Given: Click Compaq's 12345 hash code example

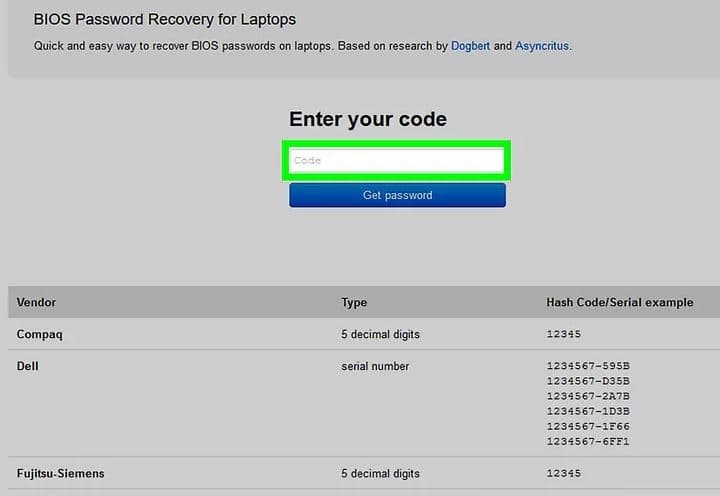Looking at the screenshot, I should click(563, 334).
